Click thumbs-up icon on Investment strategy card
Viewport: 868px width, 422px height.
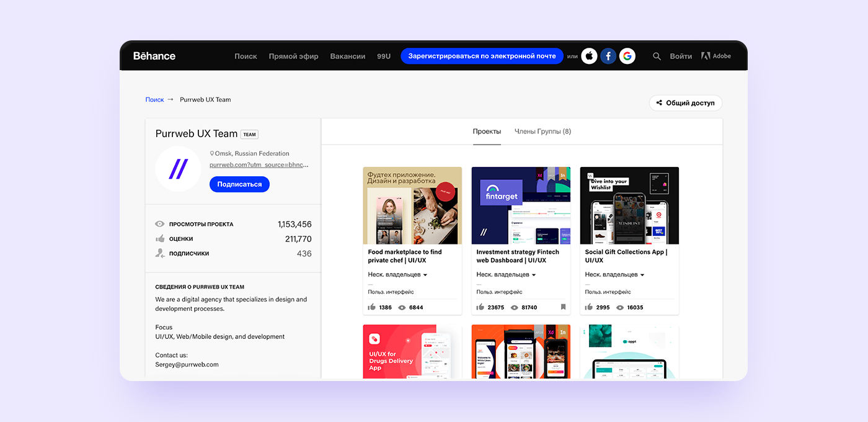pos(480,307)
